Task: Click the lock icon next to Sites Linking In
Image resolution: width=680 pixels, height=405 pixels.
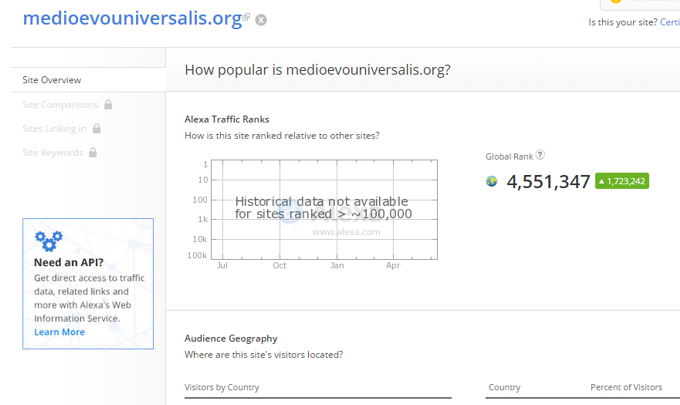Action: pyautogui.click(x=97, y=128)
